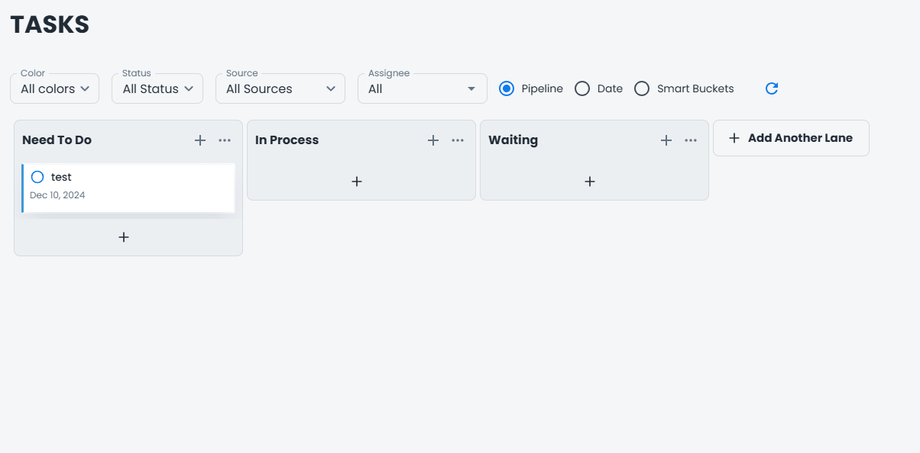This screenshot has height=453, width=920.
Task: Expand the Color filter dropdown
Action: coord(55,89)
